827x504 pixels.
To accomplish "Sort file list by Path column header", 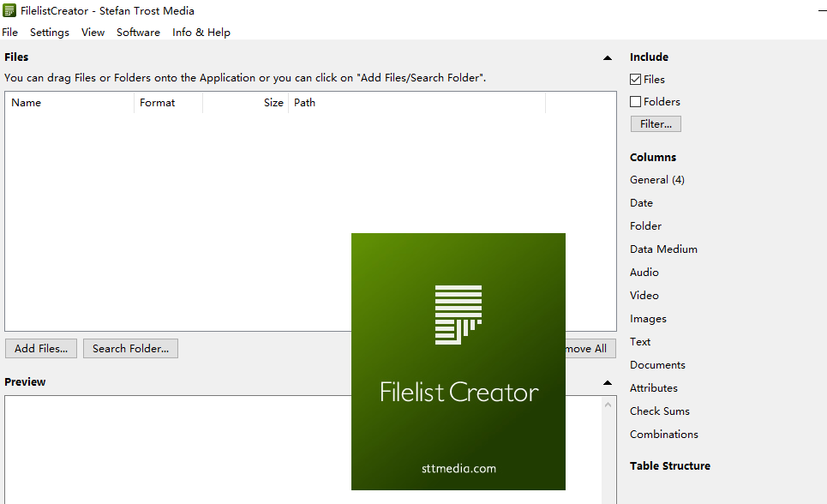I will 416,102.
